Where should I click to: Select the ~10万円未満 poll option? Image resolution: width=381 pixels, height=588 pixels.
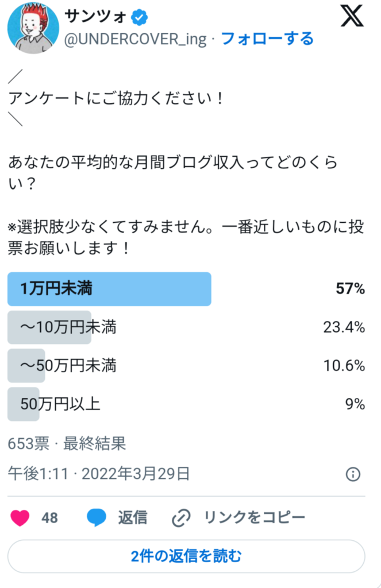point(186,327)
